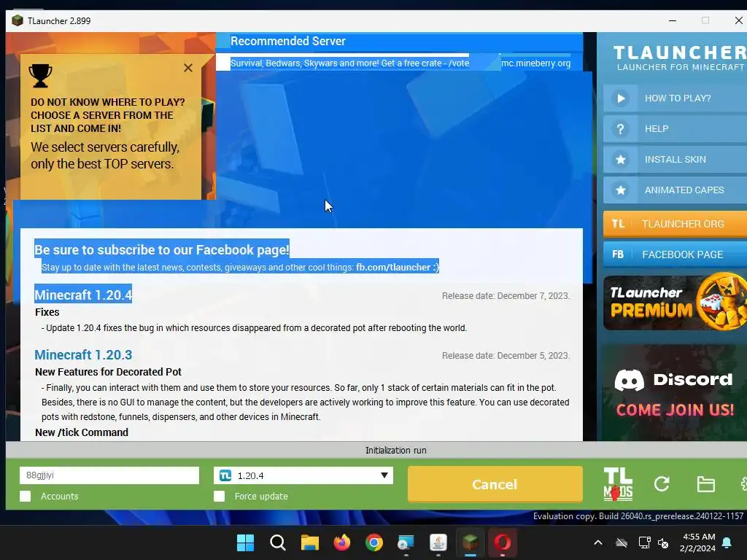
Task: Open the game folder icon
Action: pos(705,484)
